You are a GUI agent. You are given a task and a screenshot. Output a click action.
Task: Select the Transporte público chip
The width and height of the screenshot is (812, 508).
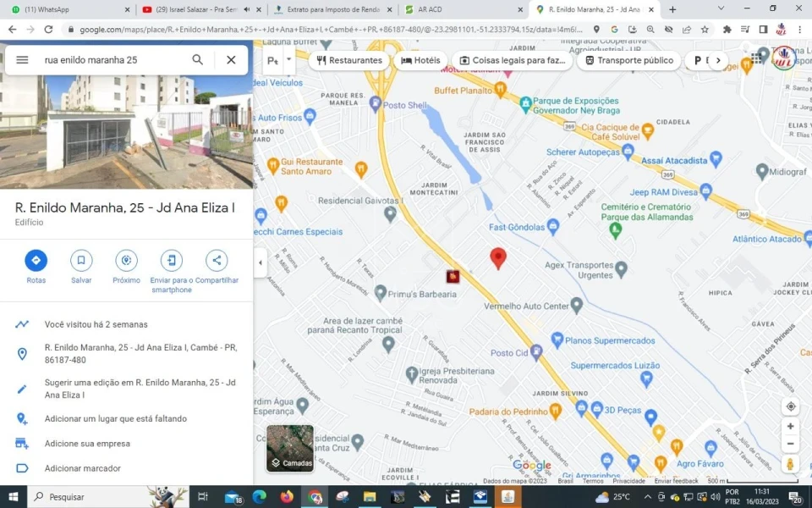pos(628,60)
